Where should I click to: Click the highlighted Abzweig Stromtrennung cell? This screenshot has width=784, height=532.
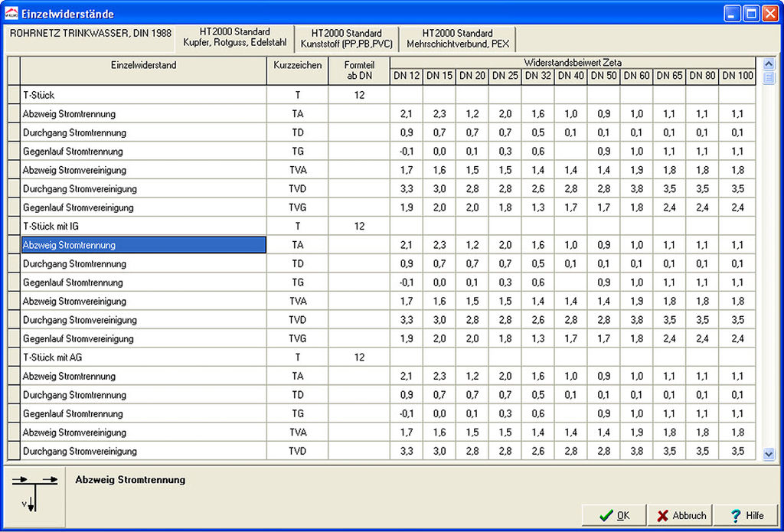(x=143, y=245)
